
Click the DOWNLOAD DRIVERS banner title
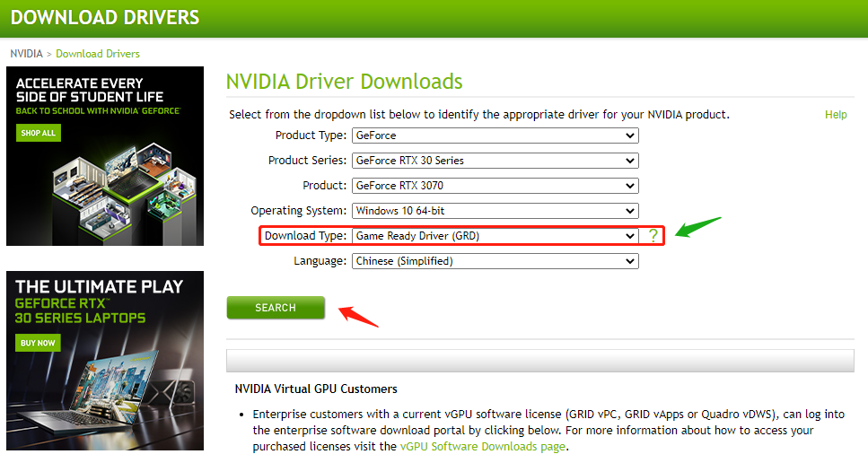pos(105,17)
